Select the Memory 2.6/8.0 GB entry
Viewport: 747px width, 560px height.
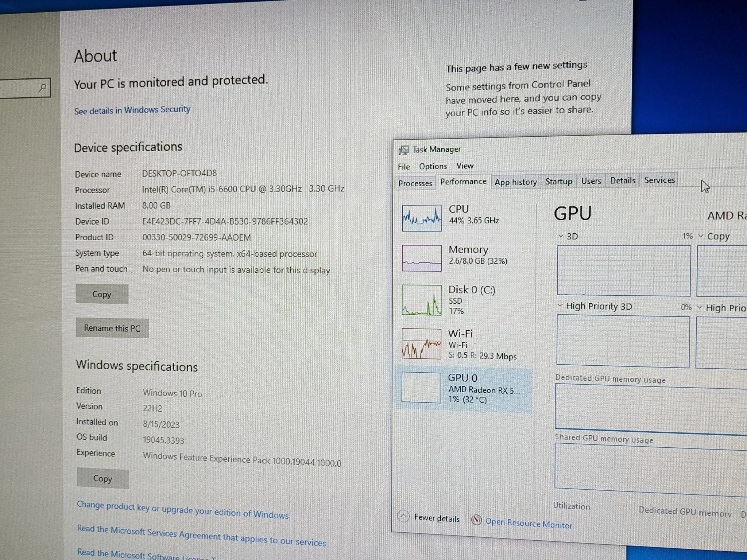pyautogui.click(x=463, y=258)
